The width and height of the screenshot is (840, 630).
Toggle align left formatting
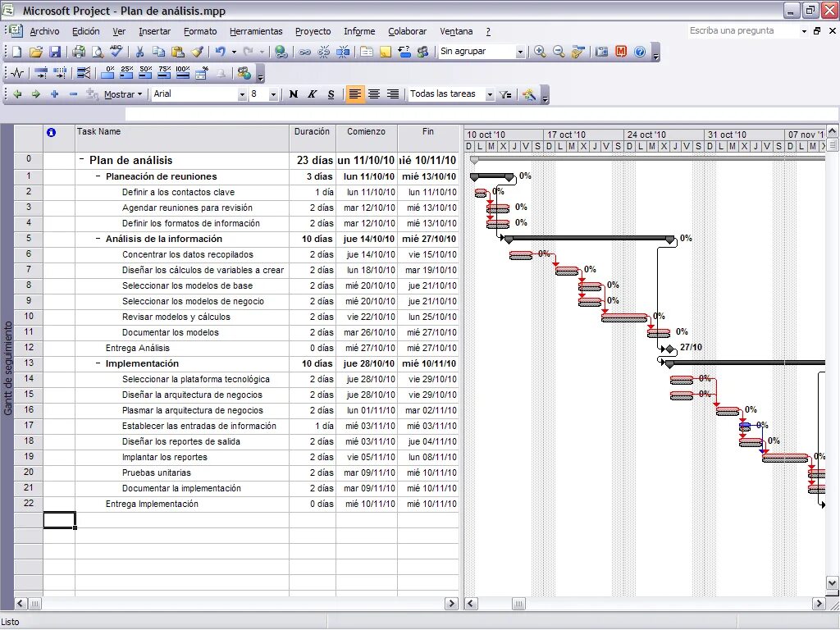(354, 94)
